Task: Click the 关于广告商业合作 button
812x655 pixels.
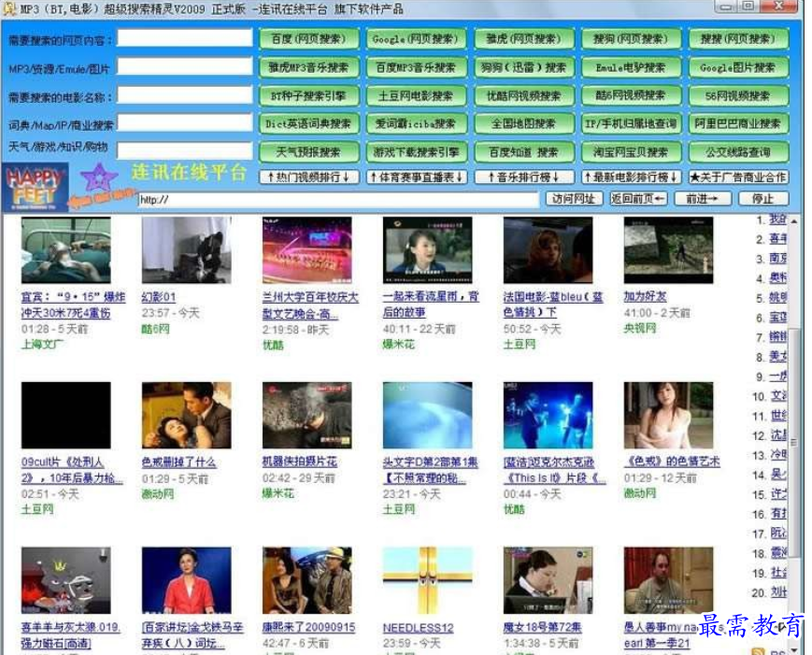Action: coord(738,178)
